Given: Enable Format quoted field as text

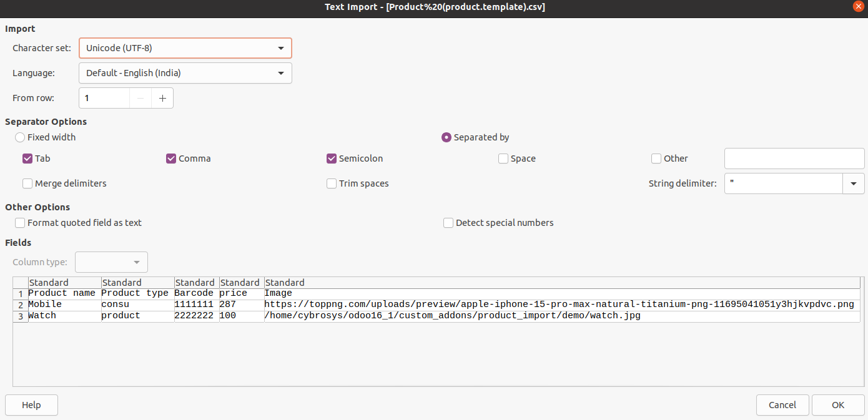Looking at the screenshot, I should click(x=20, y=223).
